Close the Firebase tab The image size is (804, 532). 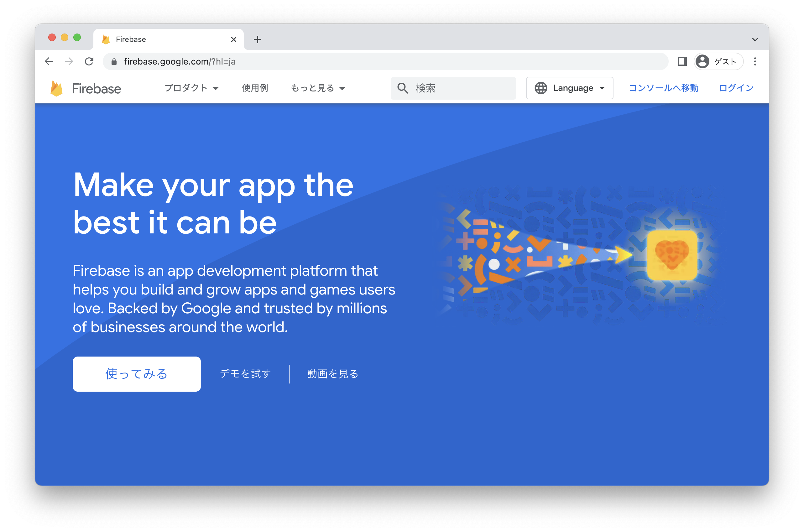[x=234, y=39]
